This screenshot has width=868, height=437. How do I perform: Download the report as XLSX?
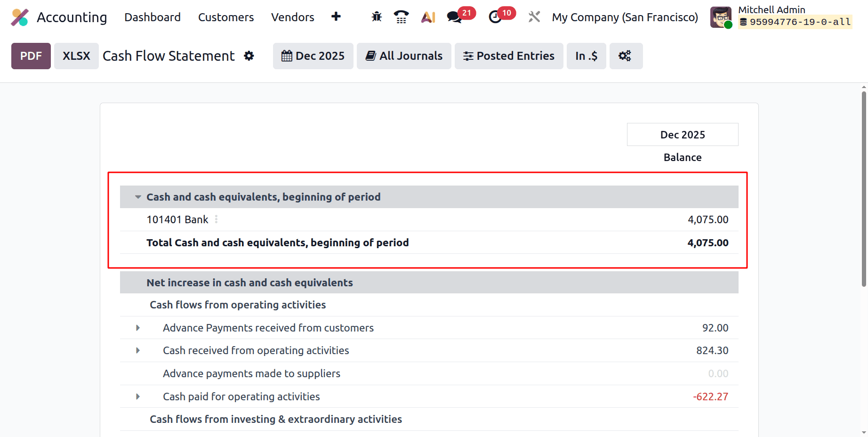76,56
